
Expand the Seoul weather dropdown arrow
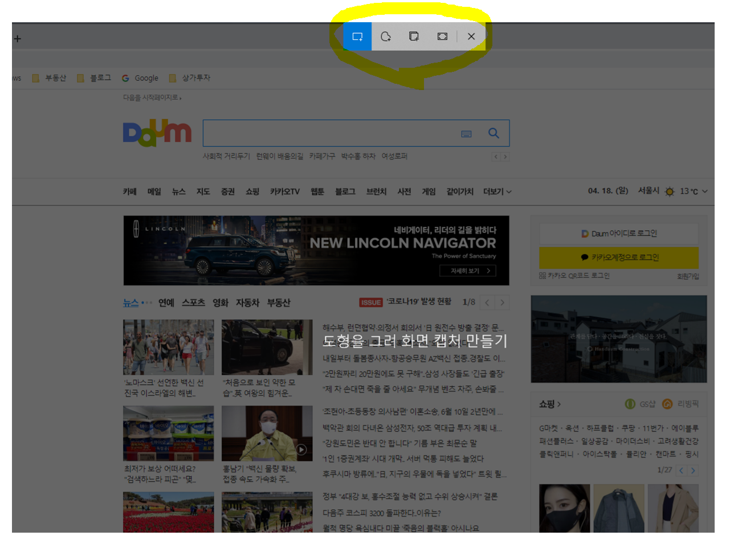[x=705, y=191]
